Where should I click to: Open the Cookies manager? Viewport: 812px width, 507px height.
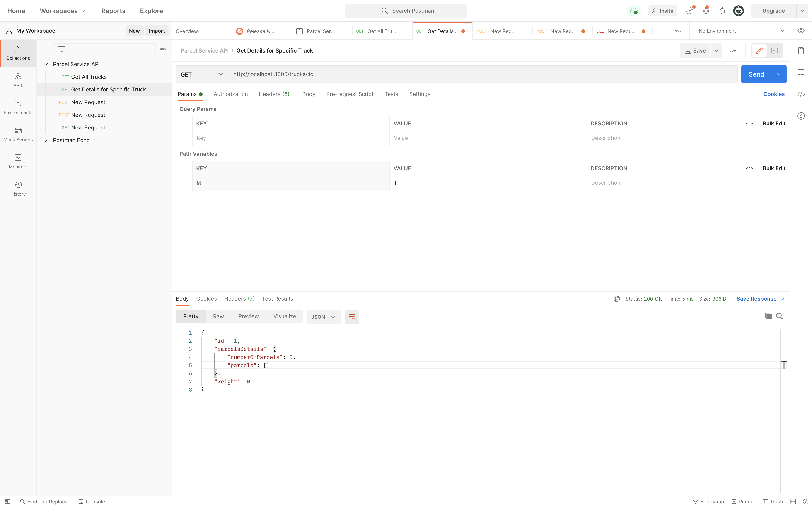[774, 94]
